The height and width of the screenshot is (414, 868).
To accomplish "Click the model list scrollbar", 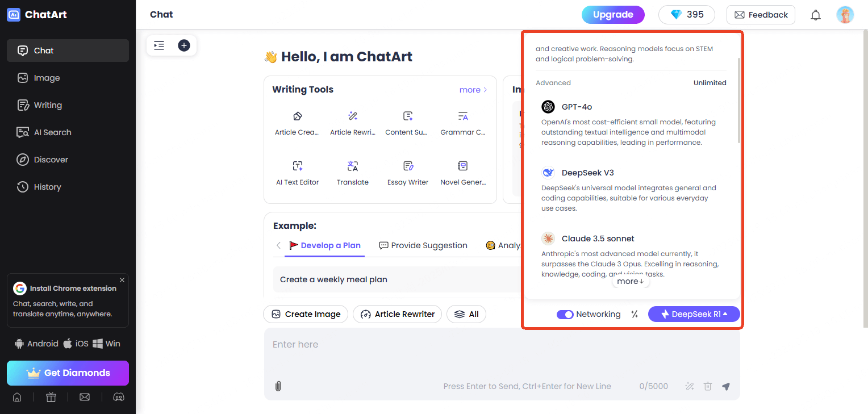I will click(x=738, y=100).
